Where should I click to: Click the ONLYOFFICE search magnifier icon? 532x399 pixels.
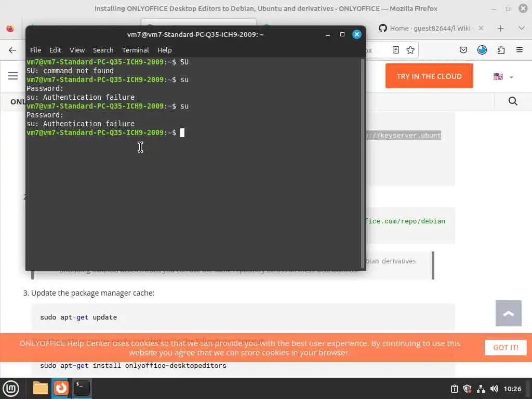513,101
